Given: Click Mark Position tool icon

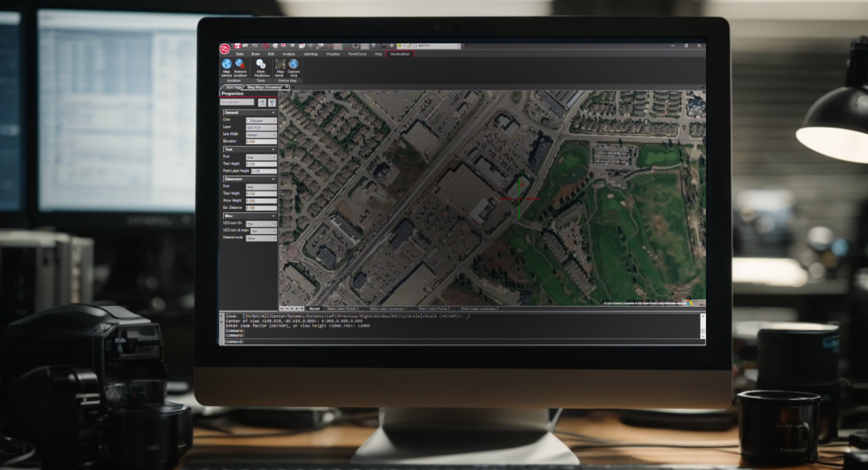Looking at the screenshot, I should click(261, 63).
